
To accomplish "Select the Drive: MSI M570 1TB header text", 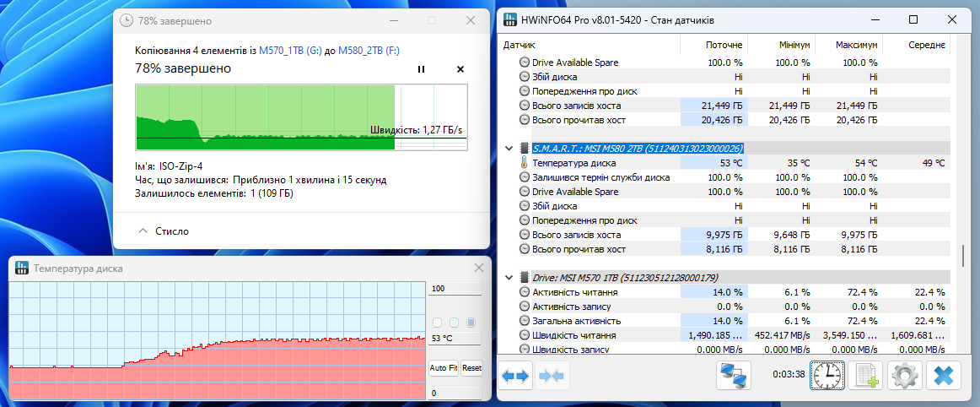I will 624,278.
